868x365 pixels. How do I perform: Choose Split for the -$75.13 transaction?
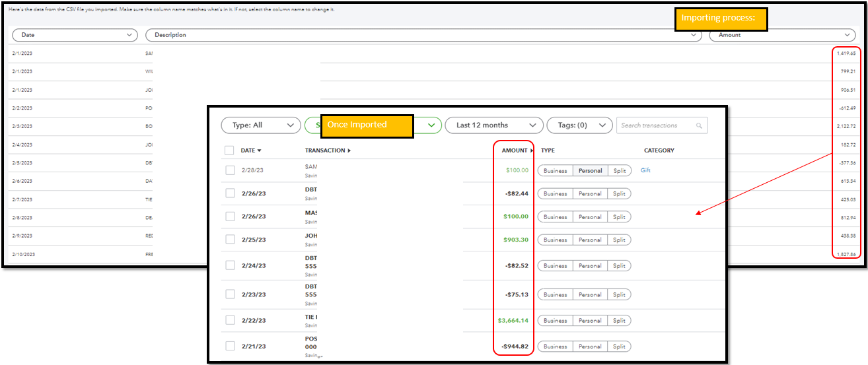(x=619, y=294)
